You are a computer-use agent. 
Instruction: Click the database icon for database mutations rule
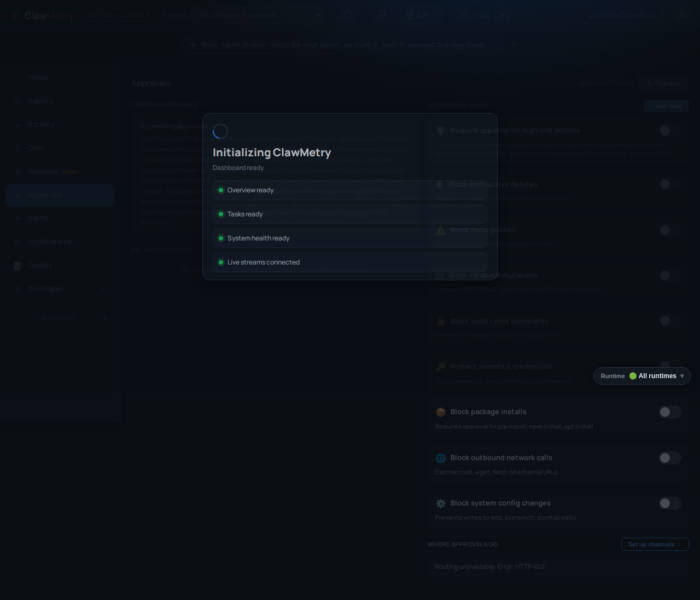click(440, 275)
